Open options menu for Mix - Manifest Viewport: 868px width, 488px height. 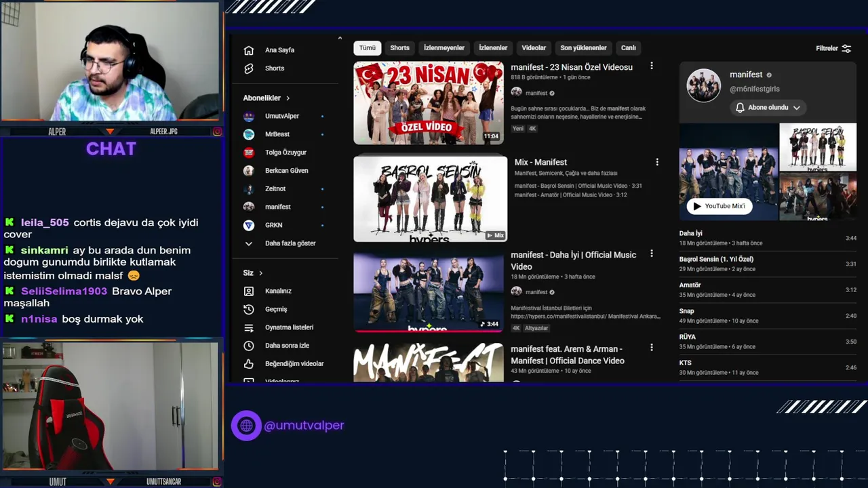point(657,162)
